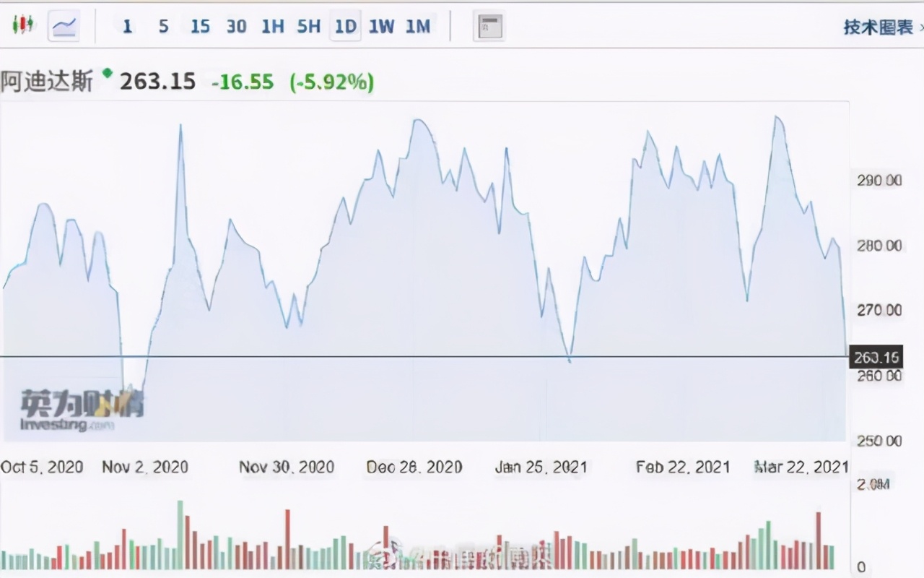Click the 280.00 price axis label
This screenshot has width=924, height=578.
pyautogui.click(x=879, y=246)
